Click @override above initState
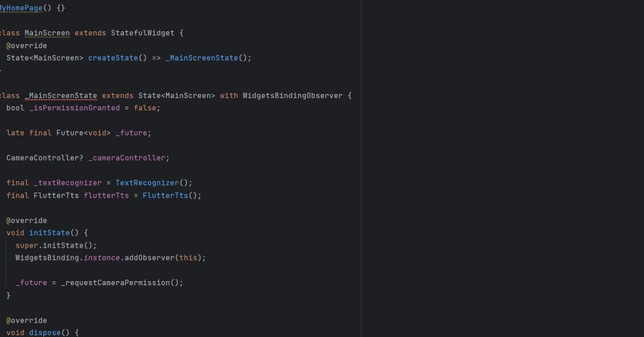Viewport: 644px width, 337px height. [x=26, y=220]
